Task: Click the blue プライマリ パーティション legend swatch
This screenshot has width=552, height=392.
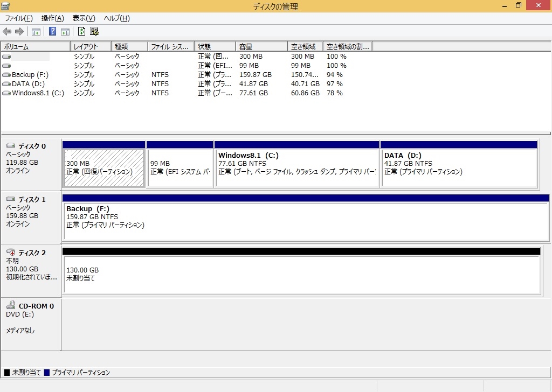Action: 47,372
